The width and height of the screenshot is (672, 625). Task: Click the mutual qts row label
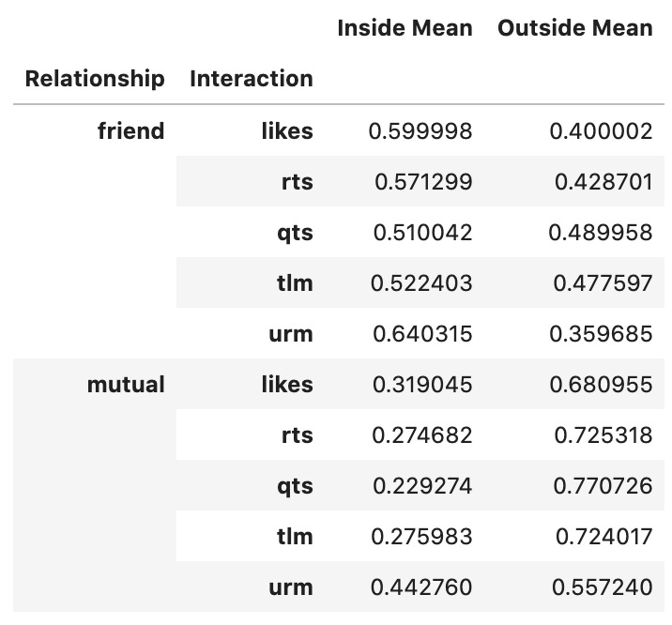coord(295,487)
